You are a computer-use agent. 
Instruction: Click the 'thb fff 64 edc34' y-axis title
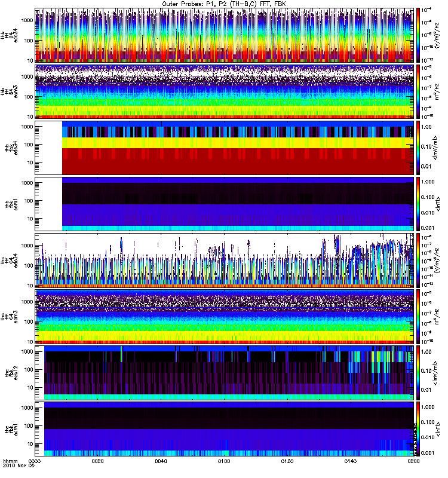coord(9,36)
